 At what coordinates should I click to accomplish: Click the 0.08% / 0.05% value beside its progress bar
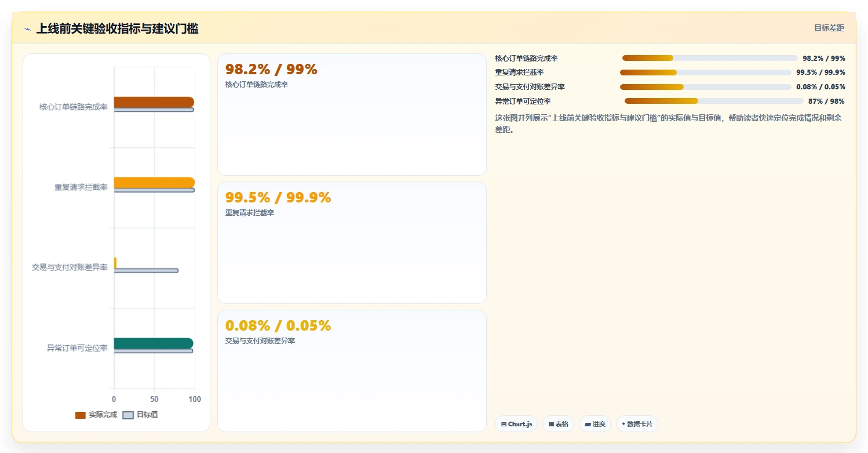pos(820,87)
